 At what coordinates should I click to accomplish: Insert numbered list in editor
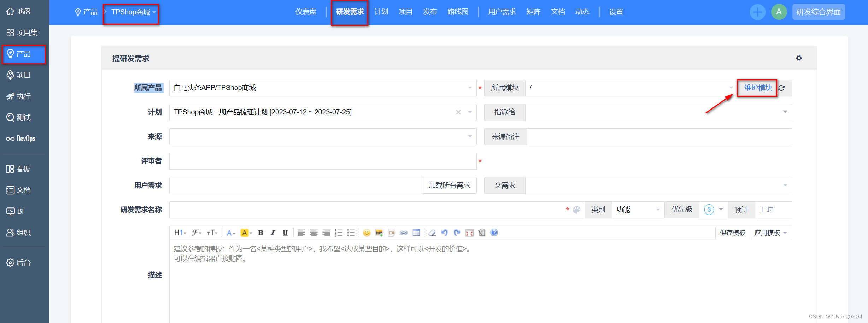[x=338, y=233]
